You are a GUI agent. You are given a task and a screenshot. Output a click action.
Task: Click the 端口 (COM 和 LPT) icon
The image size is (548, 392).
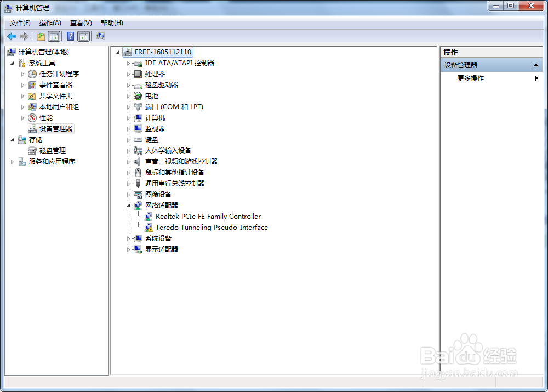[x=138, y=107]
